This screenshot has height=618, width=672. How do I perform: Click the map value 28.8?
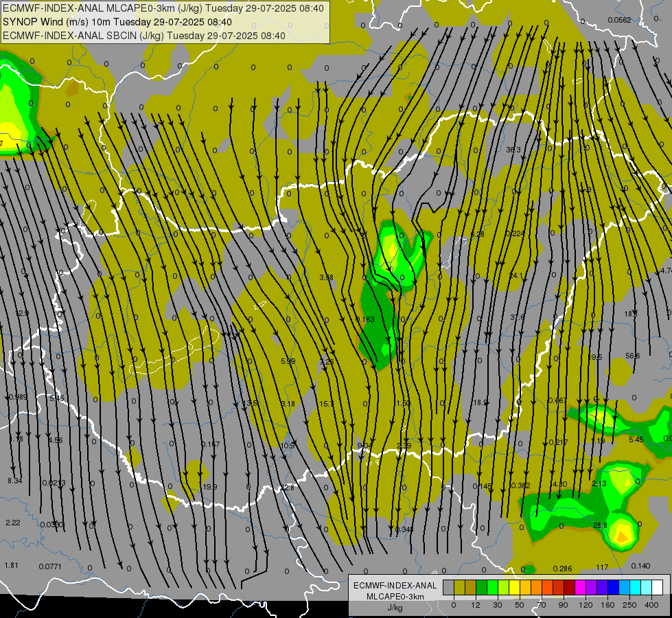pyautogui.click(x=600, y=525)
